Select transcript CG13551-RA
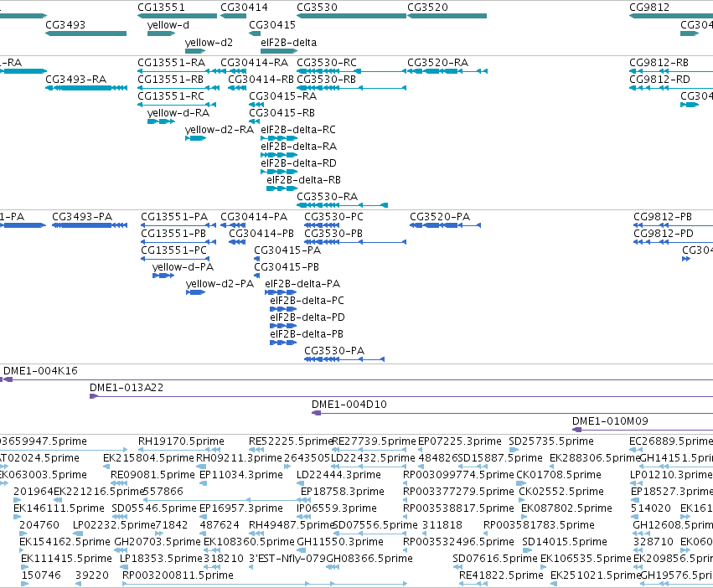Screen dimensions: 713x588 (172, 63)
